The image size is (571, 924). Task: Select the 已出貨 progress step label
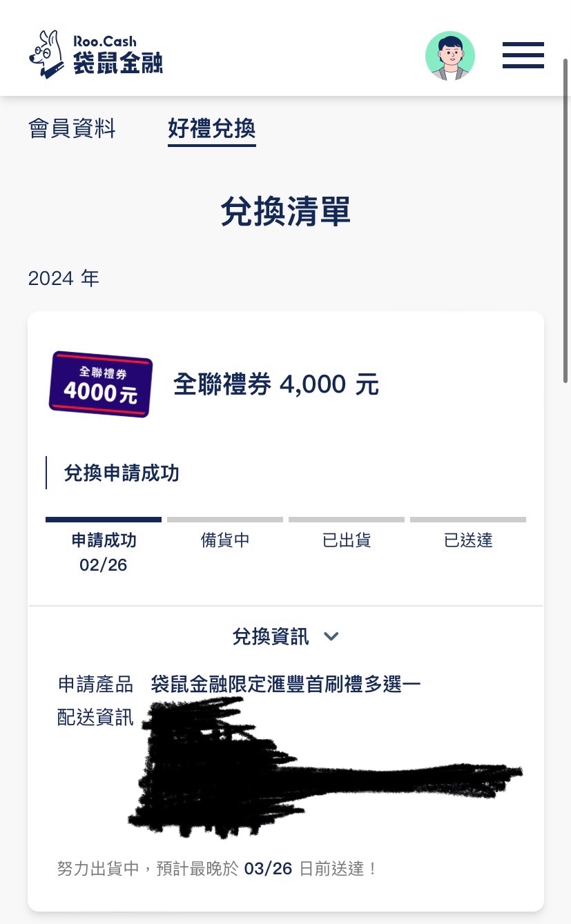(x=347, y=540)
